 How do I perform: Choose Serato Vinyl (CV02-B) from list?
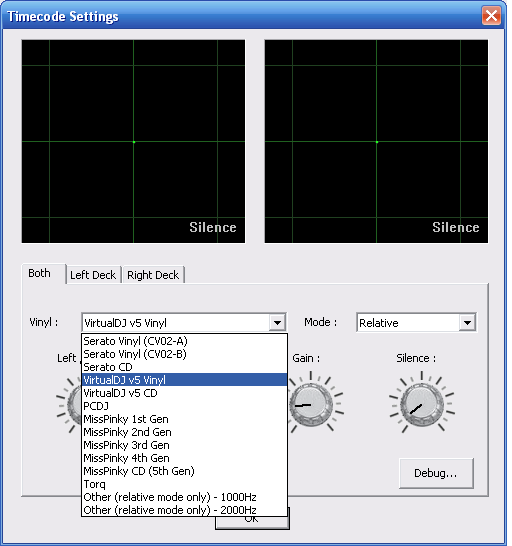point(184,354)
